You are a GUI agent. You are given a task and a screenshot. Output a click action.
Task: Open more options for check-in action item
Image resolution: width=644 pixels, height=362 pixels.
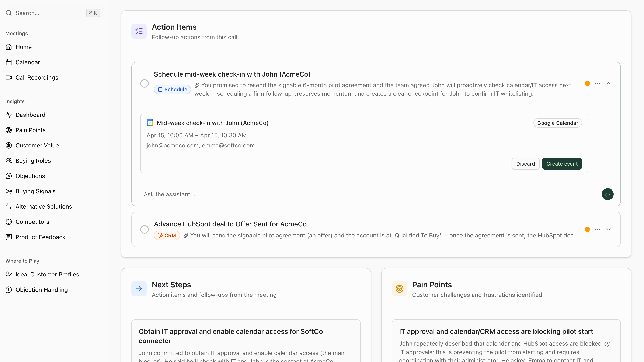coord(597,84)
